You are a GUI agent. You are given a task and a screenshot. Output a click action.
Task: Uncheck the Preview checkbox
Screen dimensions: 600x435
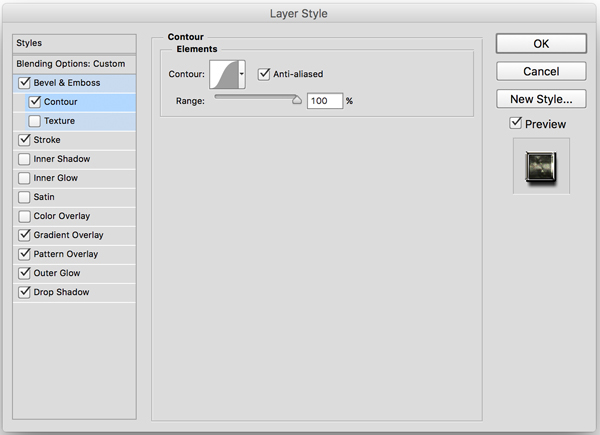click(516, 123)
